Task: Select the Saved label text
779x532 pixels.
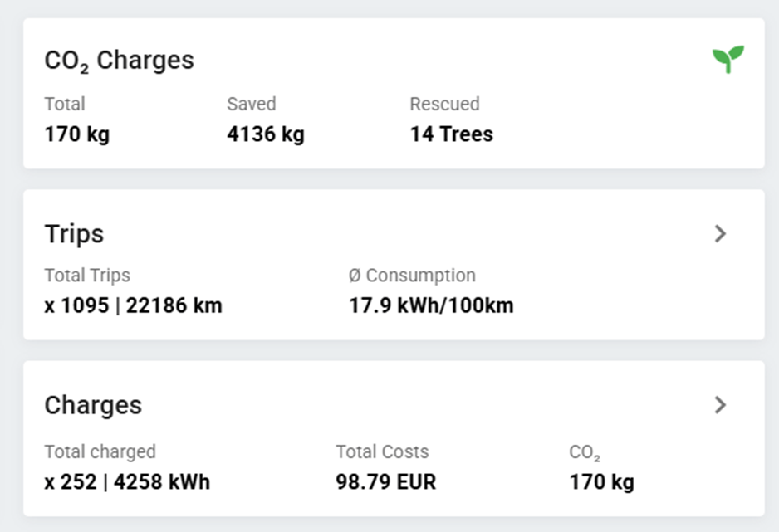Action: [x=251, y=104]
